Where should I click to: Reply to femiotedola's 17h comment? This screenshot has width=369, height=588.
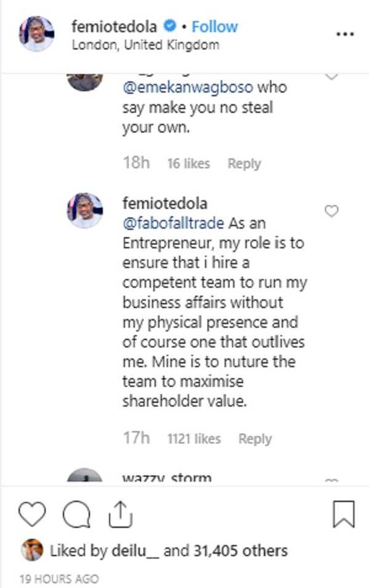click(x=255, y=439)
